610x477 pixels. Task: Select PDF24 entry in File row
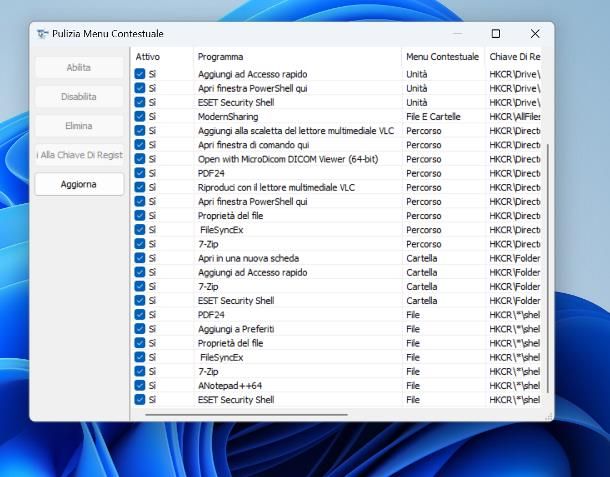[x=211, y=315]
